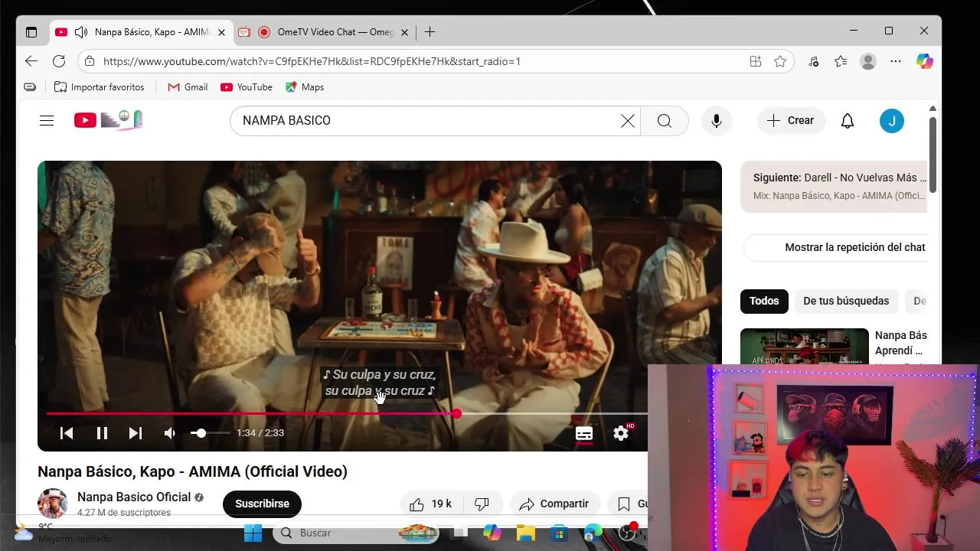Select the De tus búsquedas chip
980x551 pixels.
point(846,301)
